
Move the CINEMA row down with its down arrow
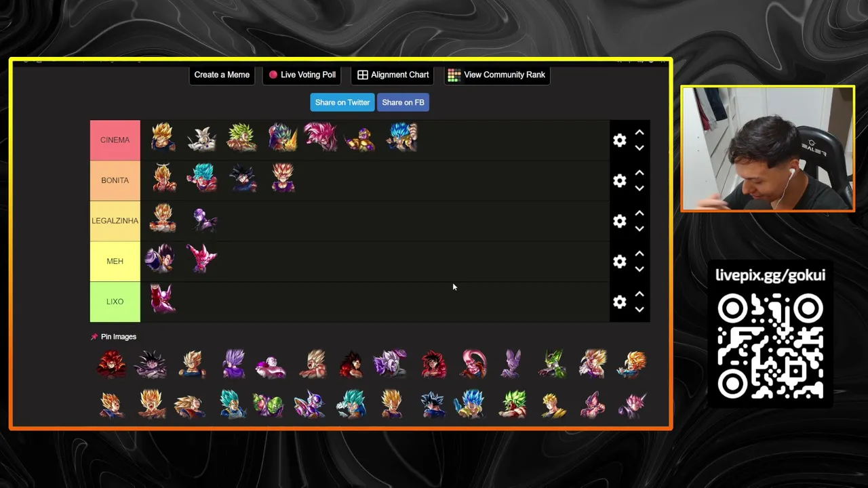point(639,148)
